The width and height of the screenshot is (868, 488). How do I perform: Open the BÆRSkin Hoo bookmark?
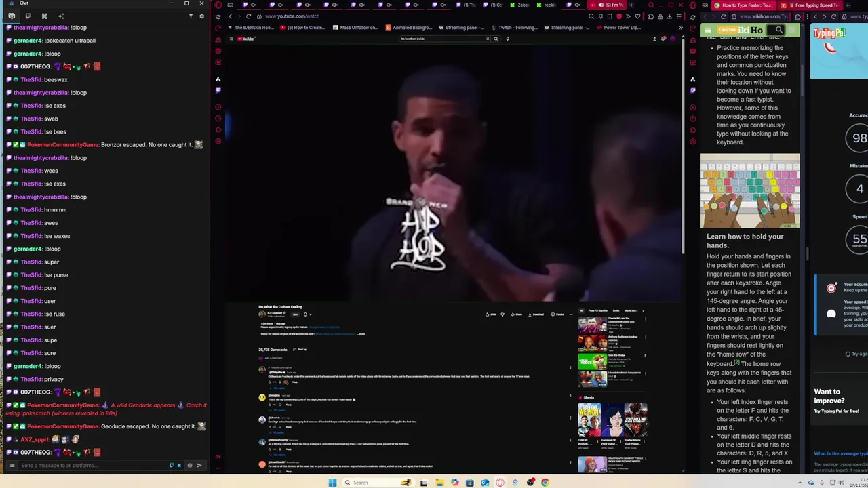click(x=252, y=28)
